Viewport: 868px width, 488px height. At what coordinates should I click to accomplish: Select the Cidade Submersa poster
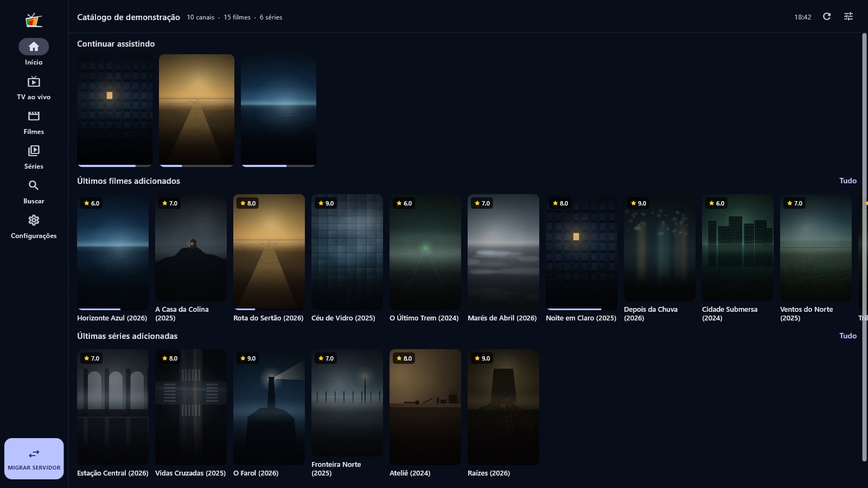coord(738,248)
